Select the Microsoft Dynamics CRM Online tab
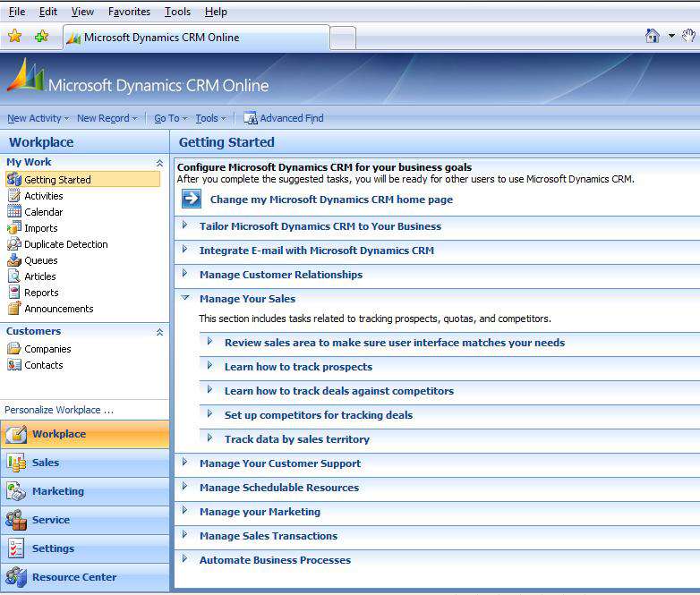This screenshot has width=700, height=595. (x=196, y=38)
